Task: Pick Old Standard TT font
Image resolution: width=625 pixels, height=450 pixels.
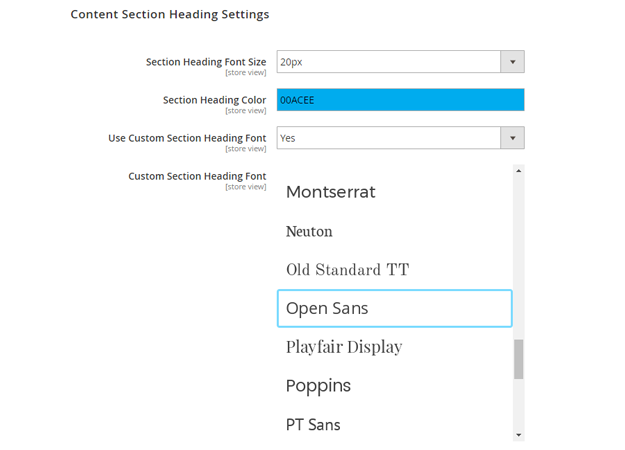Action: tap(347, 270)
